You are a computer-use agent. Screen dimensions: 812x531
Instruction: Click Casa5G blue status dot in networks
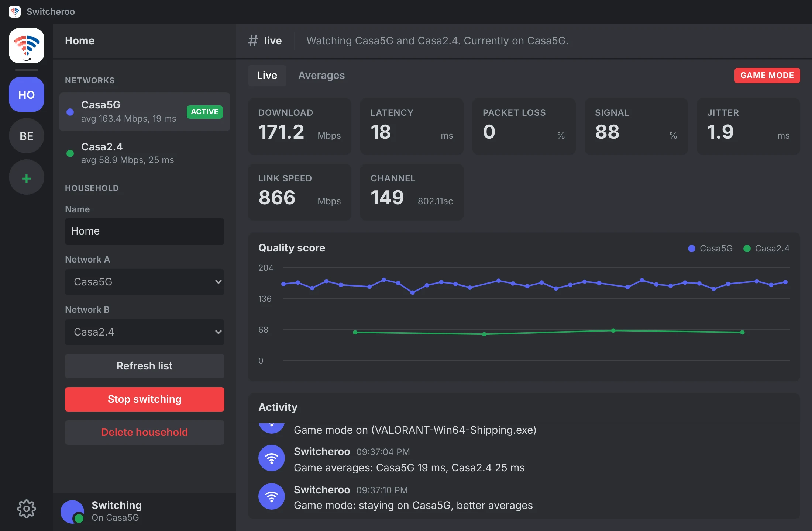70,112
